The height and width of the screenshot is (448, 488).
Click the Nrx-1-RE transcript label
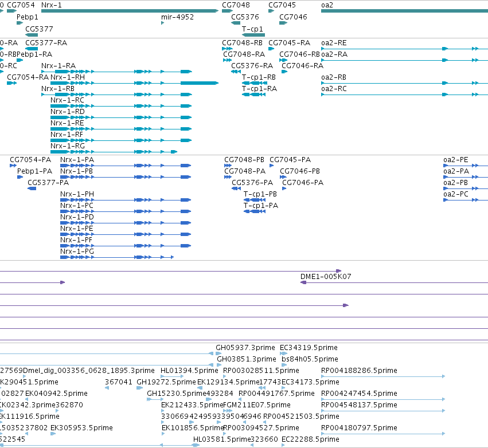tap(67, 123)
